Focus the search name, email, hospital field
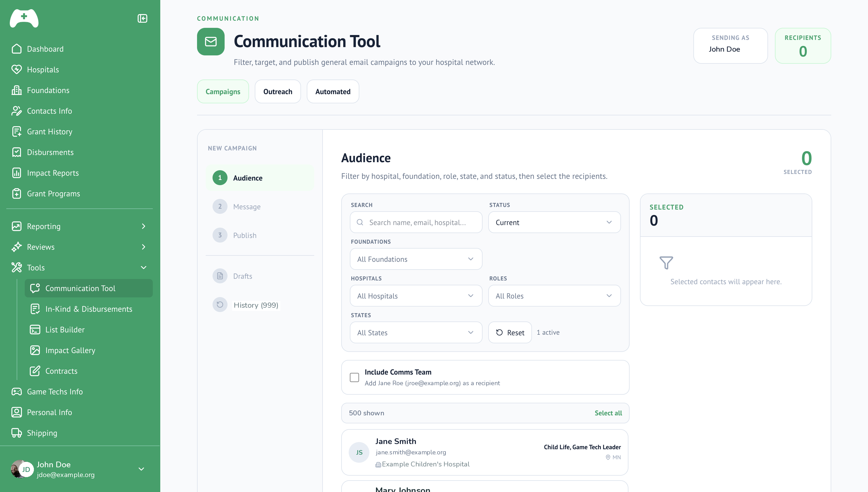 point(416,222)
